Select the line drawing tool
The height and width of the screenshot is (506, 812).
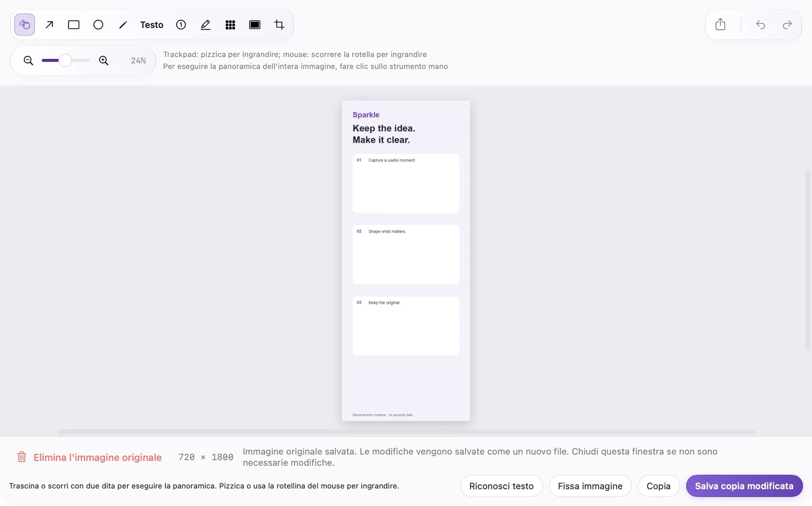pyautogui.click(x=123, y=25)
